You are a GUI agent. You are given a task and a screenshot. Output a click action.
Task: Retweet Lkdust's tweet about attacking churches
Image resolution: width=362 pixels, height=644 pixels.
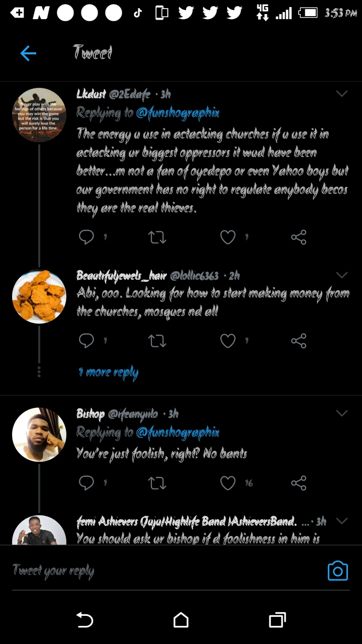pyautogui.click(x=157, y=237)
